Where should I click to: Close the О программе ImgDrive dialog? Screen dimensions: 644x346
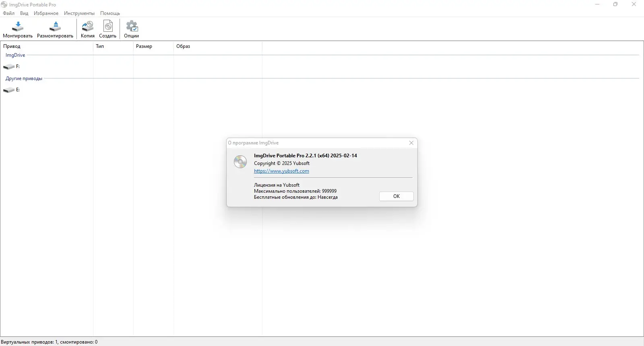point(411,143)
